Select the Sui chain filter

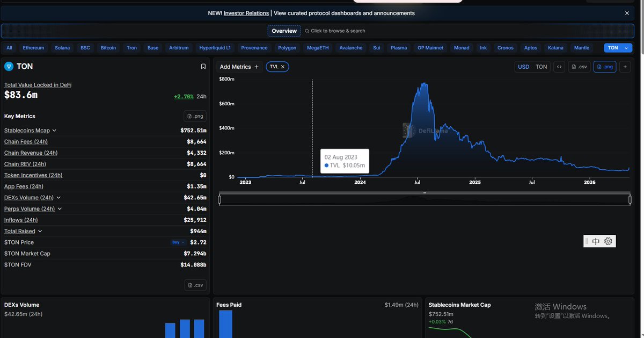[377, 48]
